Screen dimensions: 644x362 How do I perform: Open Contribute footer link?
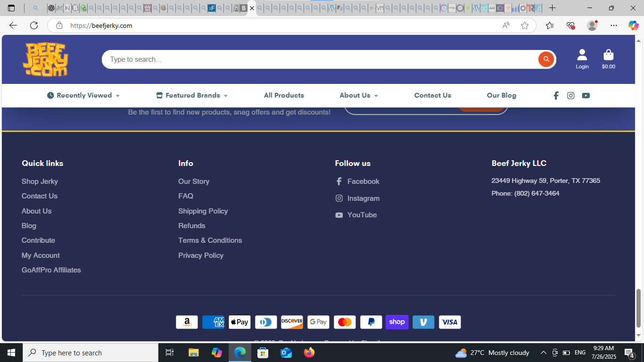point(38,240)
